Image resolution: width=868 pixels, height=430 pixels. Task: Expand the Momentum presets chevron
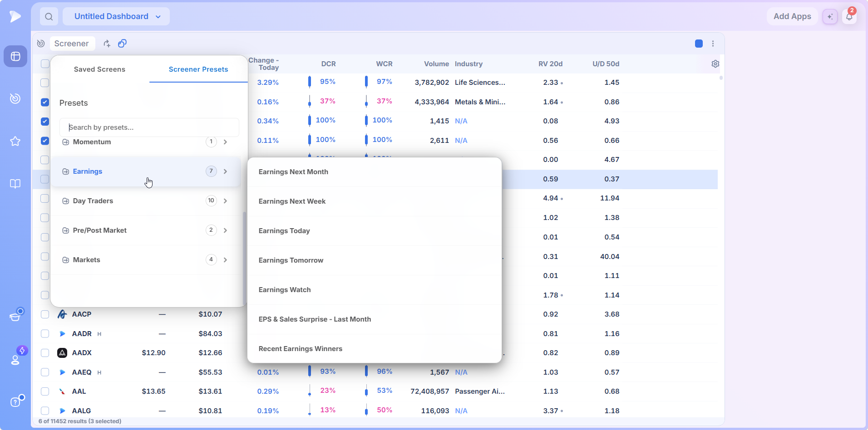point(225,142)
